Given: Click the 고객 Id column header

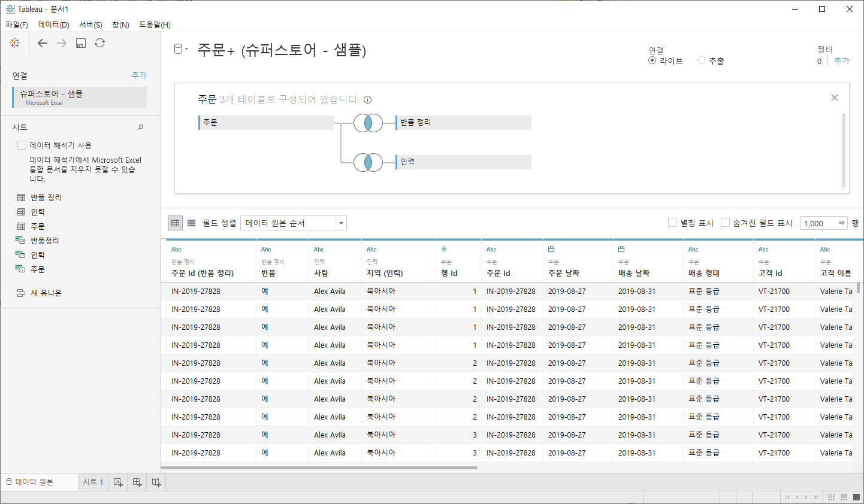Looking at the screenshot, I should click(x=784, y=261).
